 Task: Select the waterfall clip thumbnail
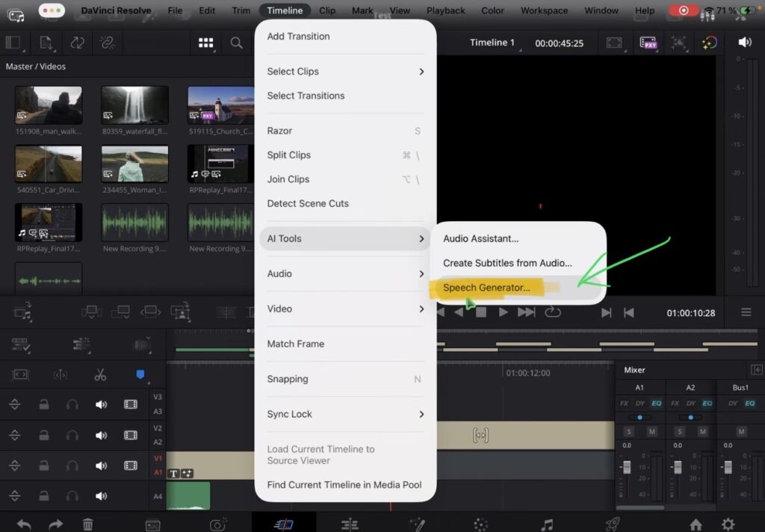click(x=134, y=105)
